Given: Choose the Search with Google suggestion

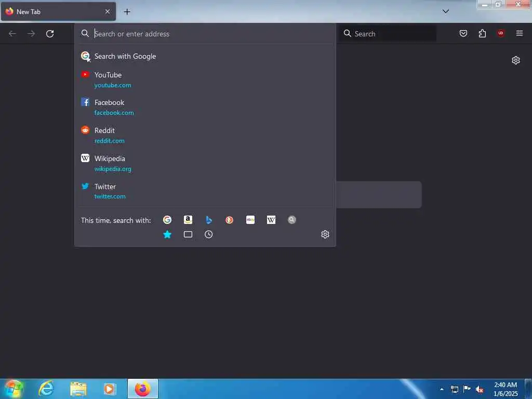Looking at the screenshot, I should (x=205, y=56).
